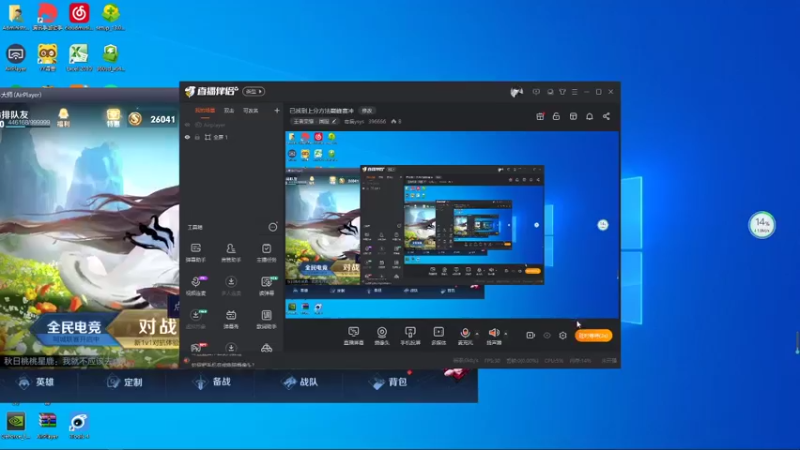This screenshot has width=800, height=450.
Task: Open Excel desktop shortcut
Action: coord(79,57)
